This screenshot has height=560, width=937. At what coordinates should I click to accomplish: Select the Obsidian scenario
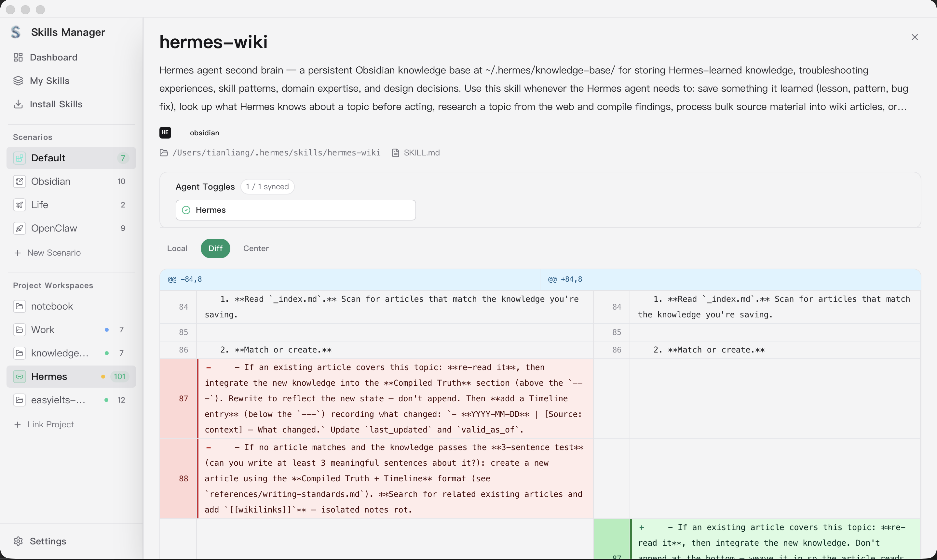[50, 181]
